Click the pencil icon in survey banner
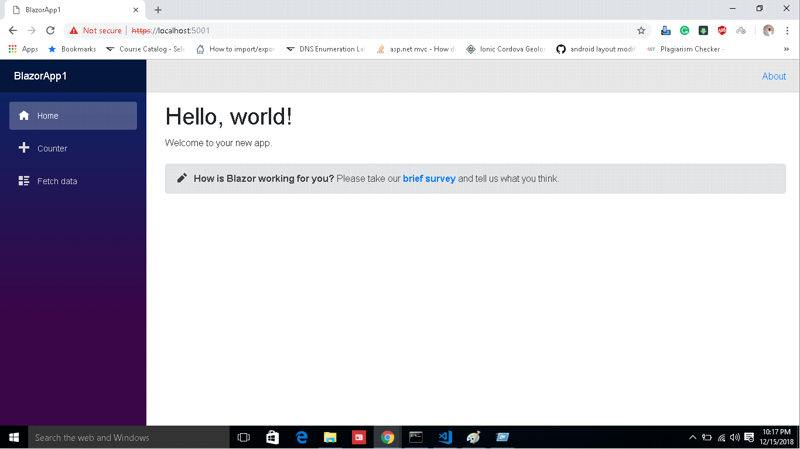800x449 pixels. (182, 178)
